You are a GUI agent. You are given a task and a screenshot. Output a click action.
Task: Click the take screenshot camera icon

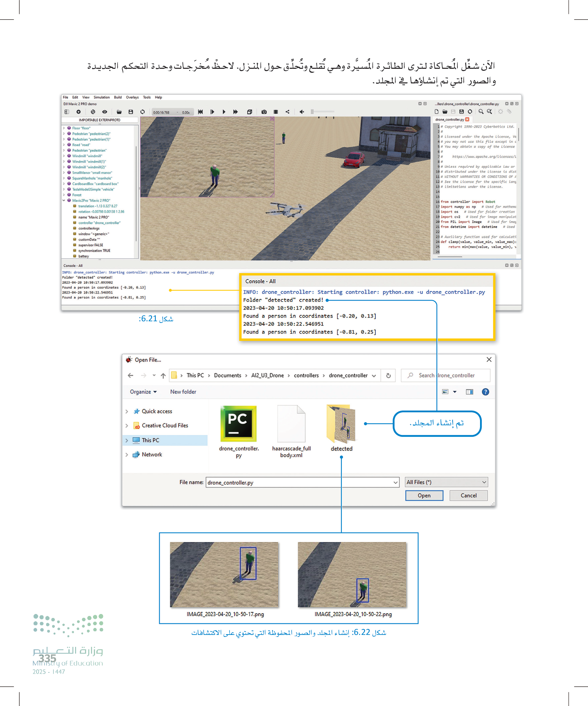pos(264,112)
